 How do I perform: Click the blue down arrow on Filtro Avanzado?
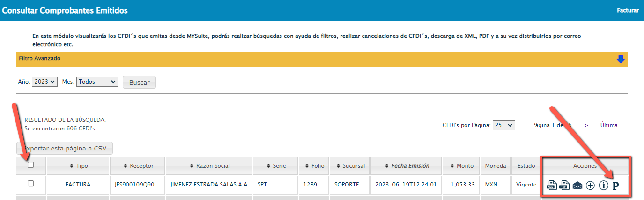pos(621,59)
